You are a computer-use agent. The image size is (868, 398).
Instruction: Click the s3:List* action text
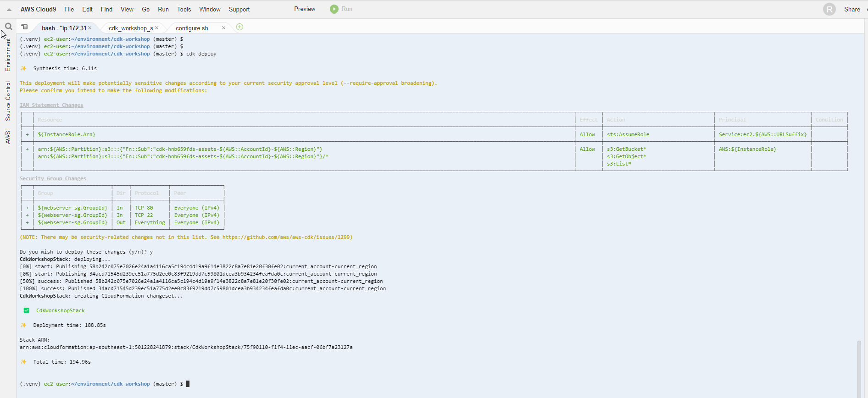coord(619,164)
